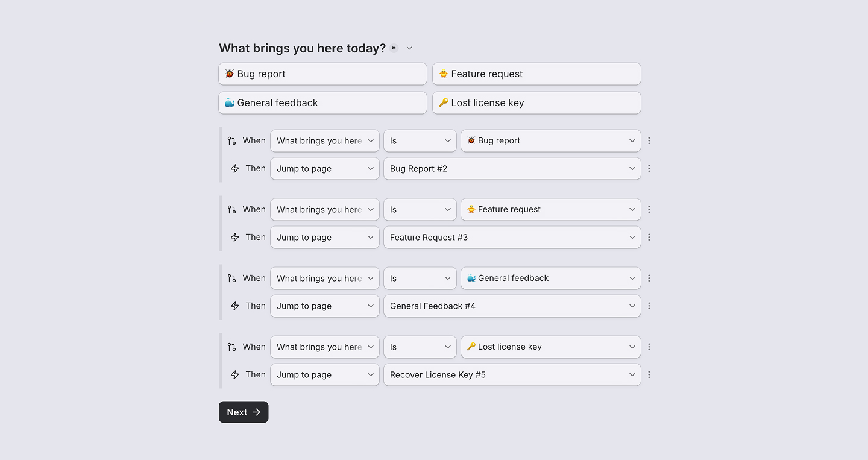Select the Feature request answer option
Viewport: 868px width, 460px height.
[x=536, y=74]
